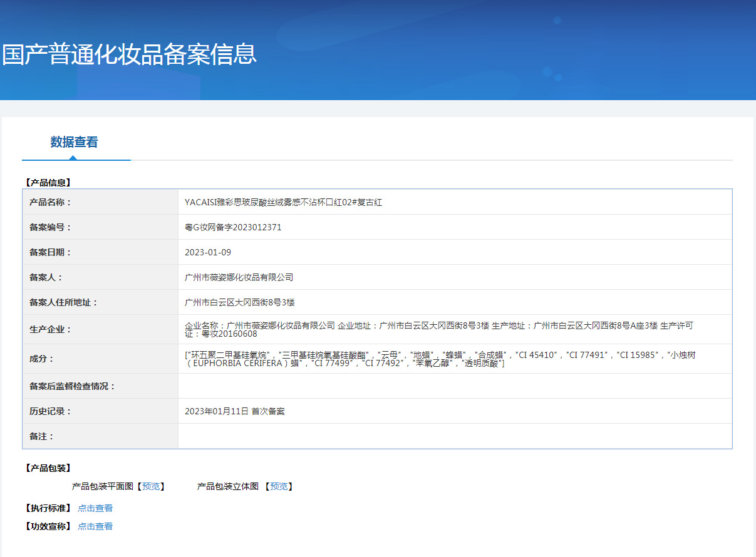The width and height of the screenshot is (756, 557).
Task: Click the 生产企业 row label
Action: (x=51, y=329)
